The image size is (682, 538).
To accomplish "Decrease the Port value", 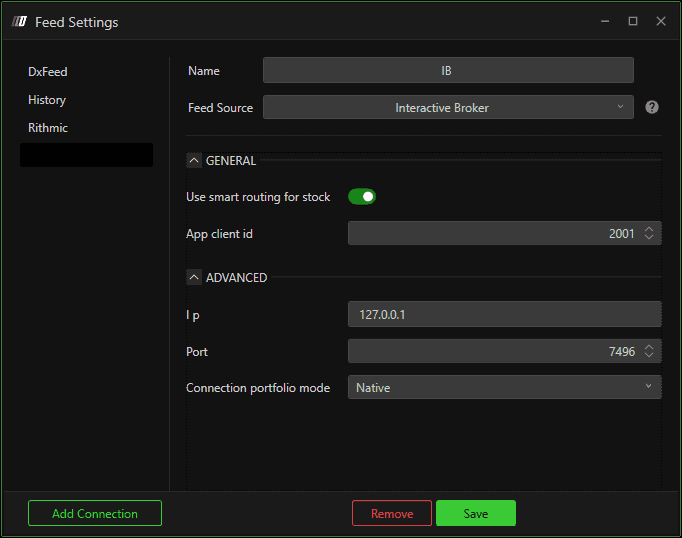I will (x=649, y=355).
